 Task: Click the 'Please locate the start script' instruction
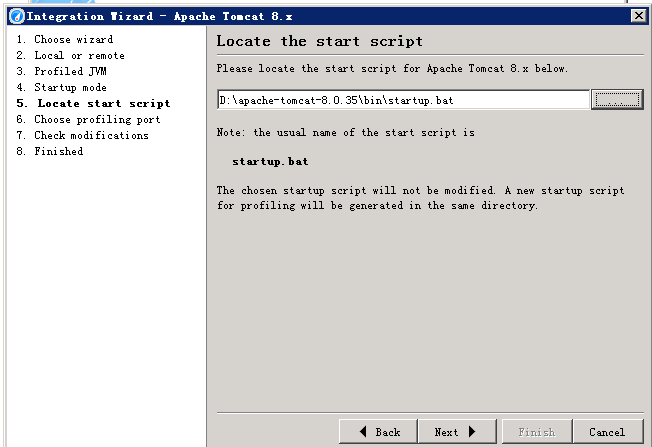[392, 69]
